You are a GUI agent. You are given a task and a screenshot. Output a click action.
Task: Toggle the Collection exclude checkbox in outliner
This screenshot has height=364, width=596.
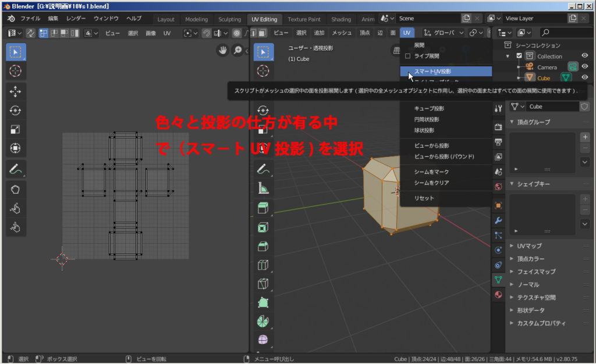point(519,56)
